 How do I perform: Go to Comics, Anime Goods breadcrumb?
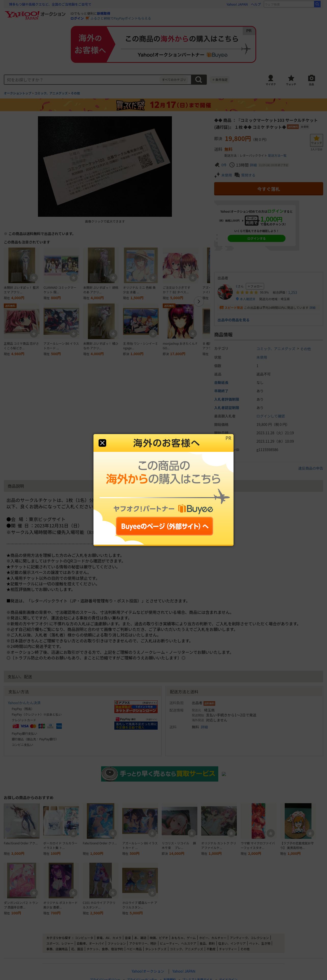click(51, 93)
